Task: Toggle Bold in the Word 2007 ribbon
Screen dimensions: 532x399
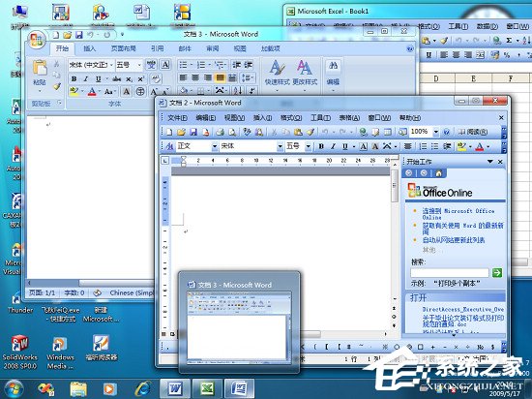Action: (x=74, y=79)
